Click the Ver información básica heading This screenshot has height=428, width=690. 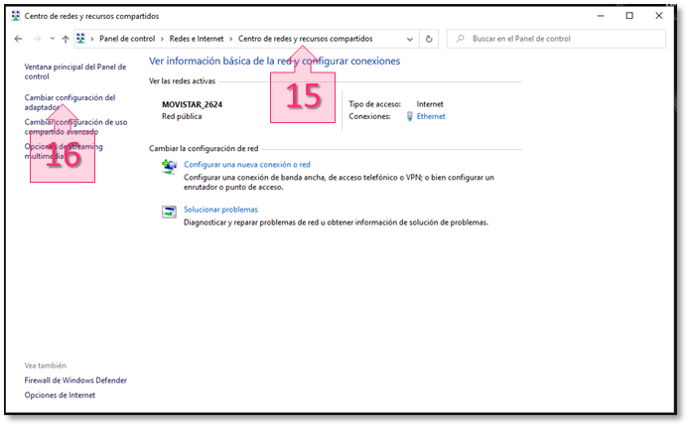coord(274,61)
